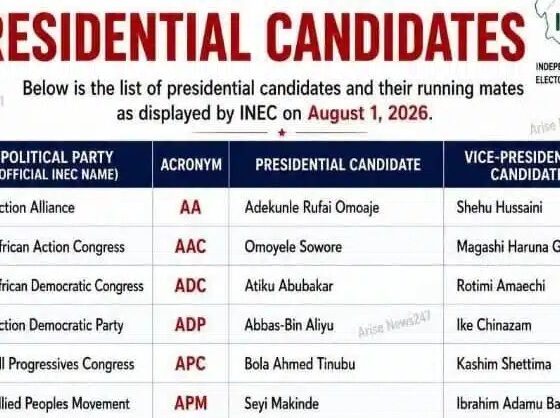Click the Presidential Candidates title heading

point(260,37)
